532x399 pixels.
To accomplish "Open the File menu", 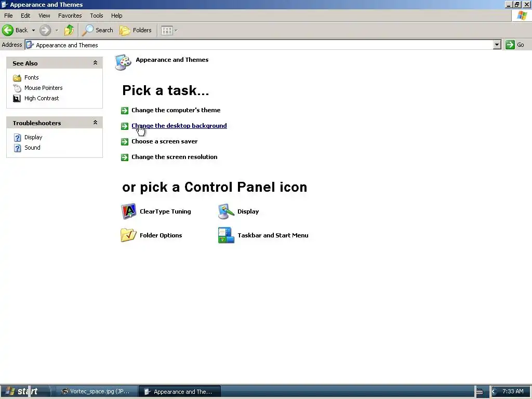I will point(8,16).
